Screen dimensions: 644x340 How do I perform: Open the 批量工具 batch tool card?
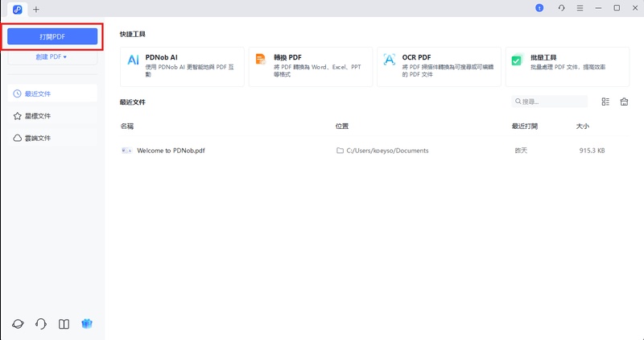(568, 66)
